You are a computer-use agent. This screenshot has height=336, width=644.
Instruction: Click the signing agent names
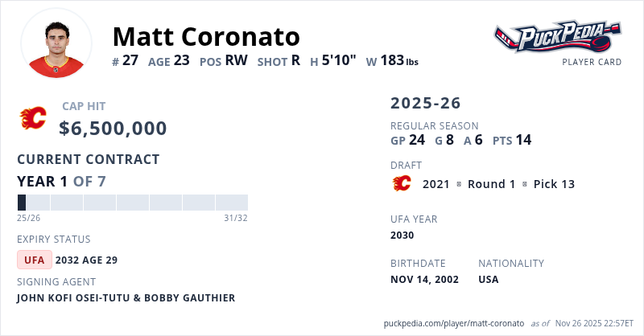[x=126, y=298]
